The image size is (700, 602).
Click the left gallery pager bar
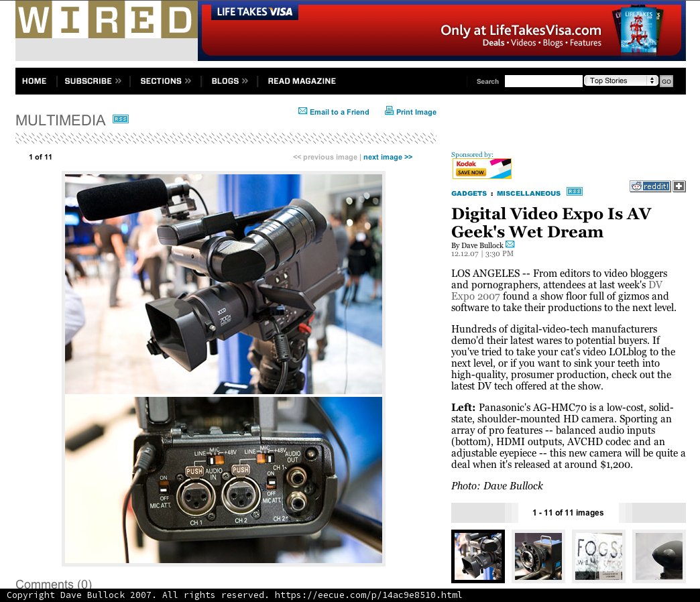point(485,513)
